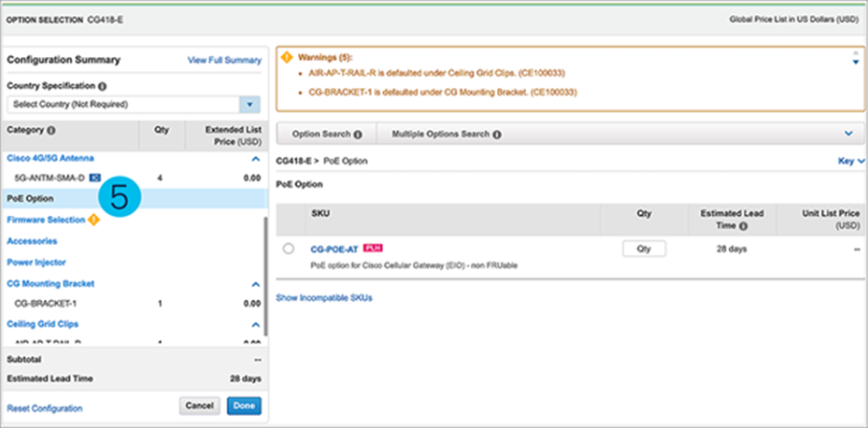Click the Firmware Selection warning icon

tap(93, 220)
